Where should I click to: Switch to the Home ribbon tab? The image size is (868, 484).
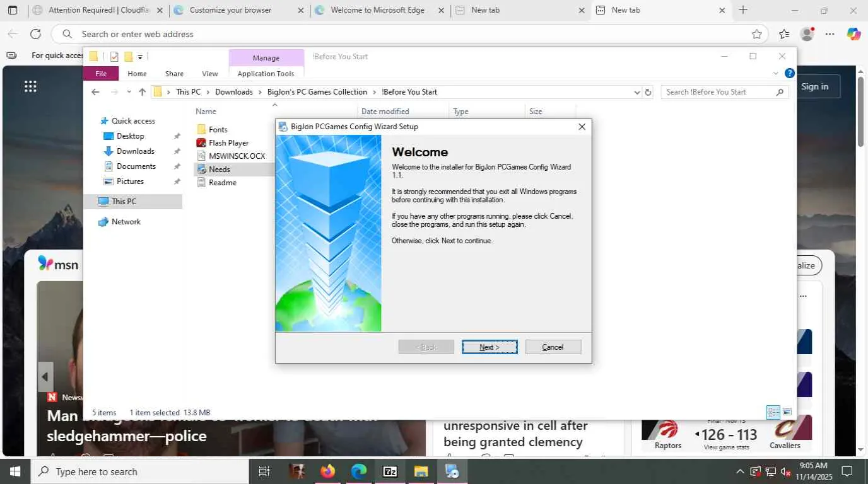point(137,74)
